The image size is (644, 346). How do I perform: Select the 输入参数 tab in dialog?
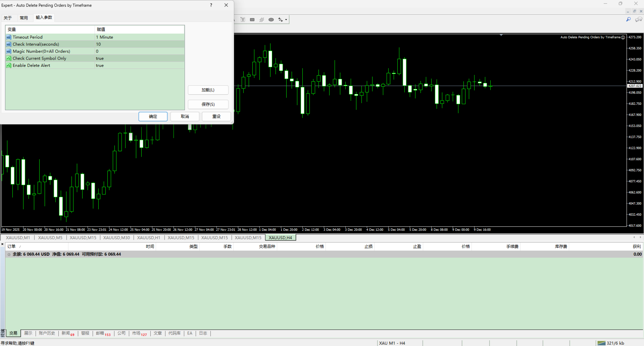(44, 17)
